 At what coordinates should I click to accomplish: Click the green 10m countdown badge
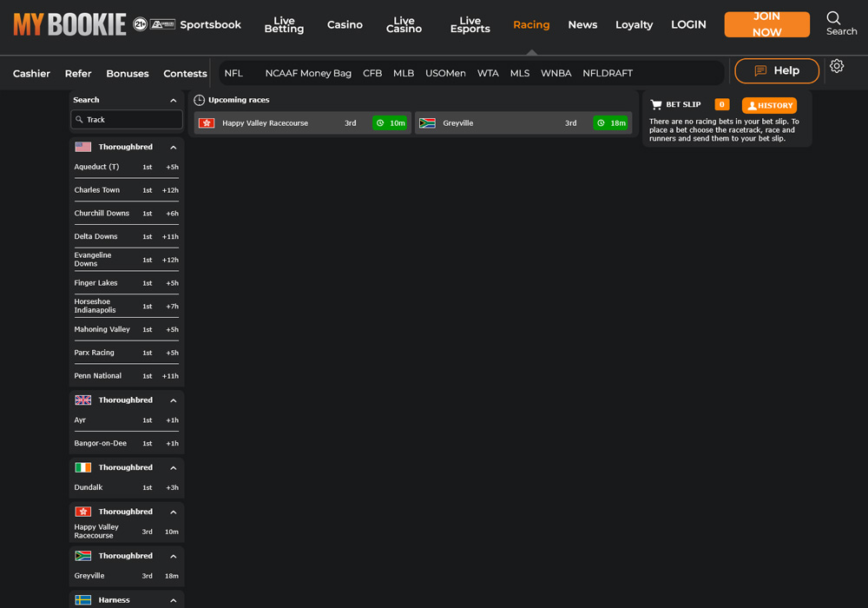390,122
